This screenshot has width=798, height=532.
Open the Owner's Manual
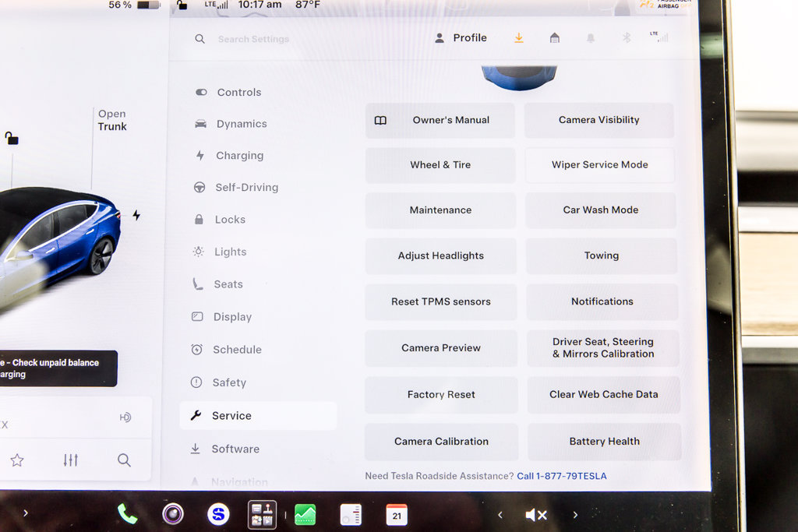[440, 120]
